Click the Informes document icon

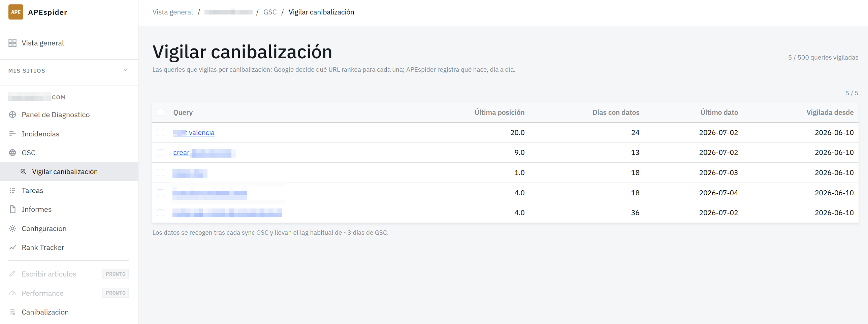[12, 209]
